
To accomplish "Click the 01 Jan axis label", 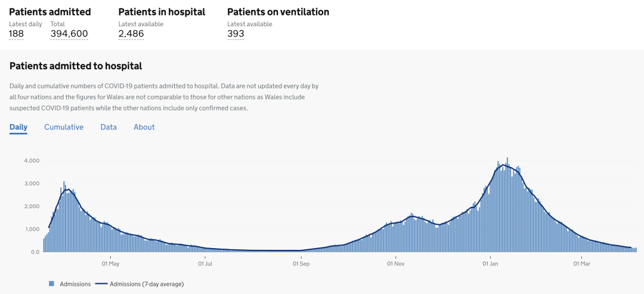I will pyautogui.click(x=490, y=263).
